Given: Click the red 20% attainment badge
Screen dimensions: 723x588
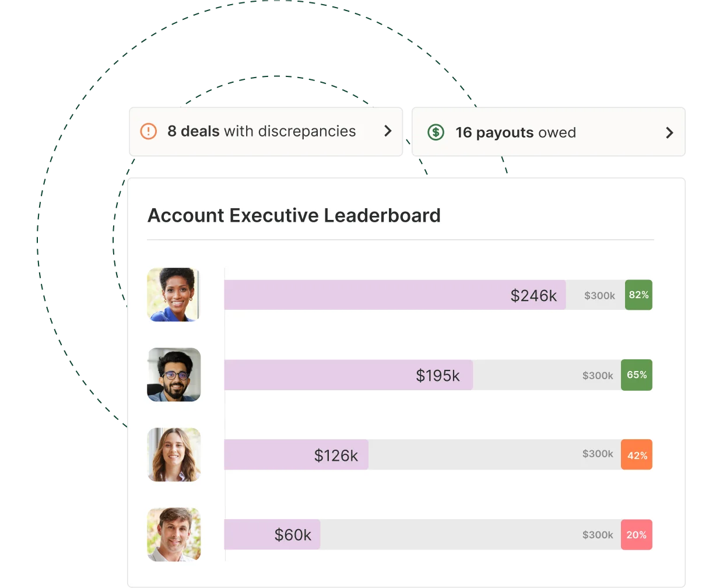Looking at the screenshot, I should click(x=637, y=534).
